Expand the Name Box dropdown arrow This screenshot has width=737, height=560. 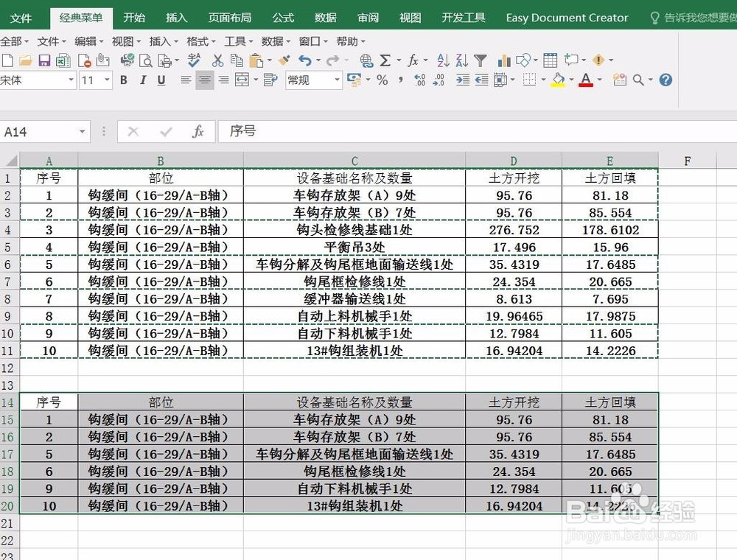83,132
